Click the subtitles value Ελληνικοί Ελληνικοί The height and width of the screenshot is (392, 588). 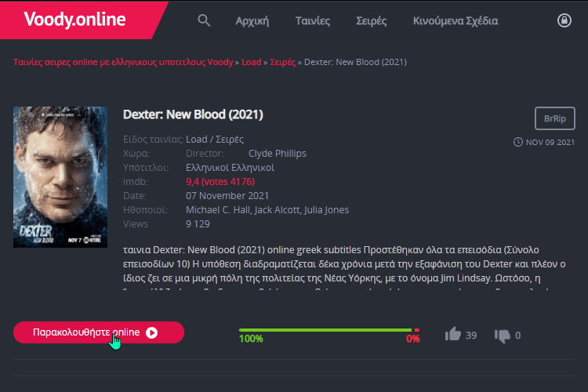[x=230, y=168]
